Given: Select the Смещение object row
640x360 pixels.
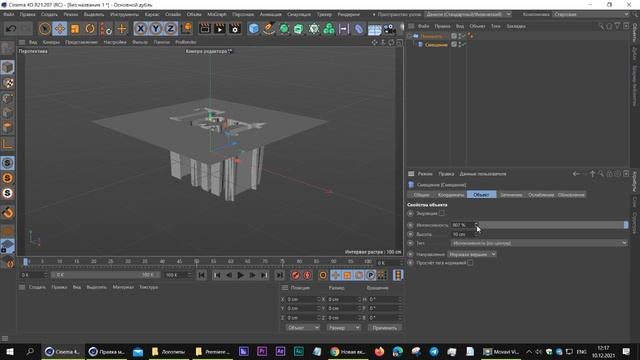Looking at the screenshot, I should tap(436, 44).
